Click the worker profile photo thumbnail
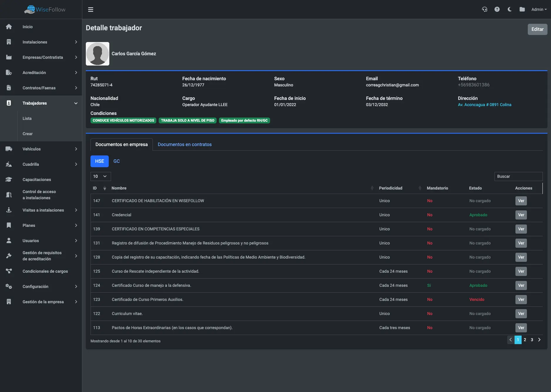551x392 pixels. pos(98,54)
